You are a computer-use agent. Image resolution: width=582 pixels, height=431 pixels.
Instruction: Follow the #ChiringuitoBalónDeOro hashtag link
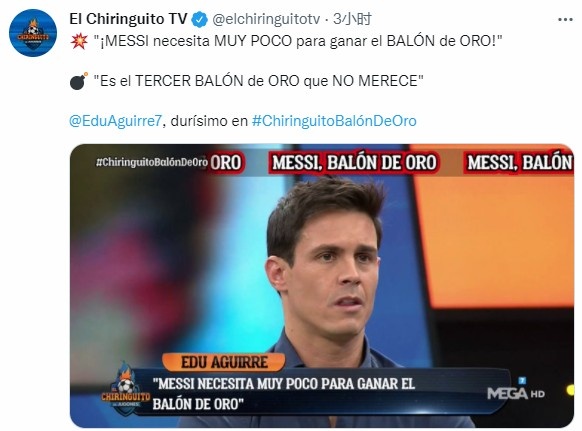tap(334, 121)
